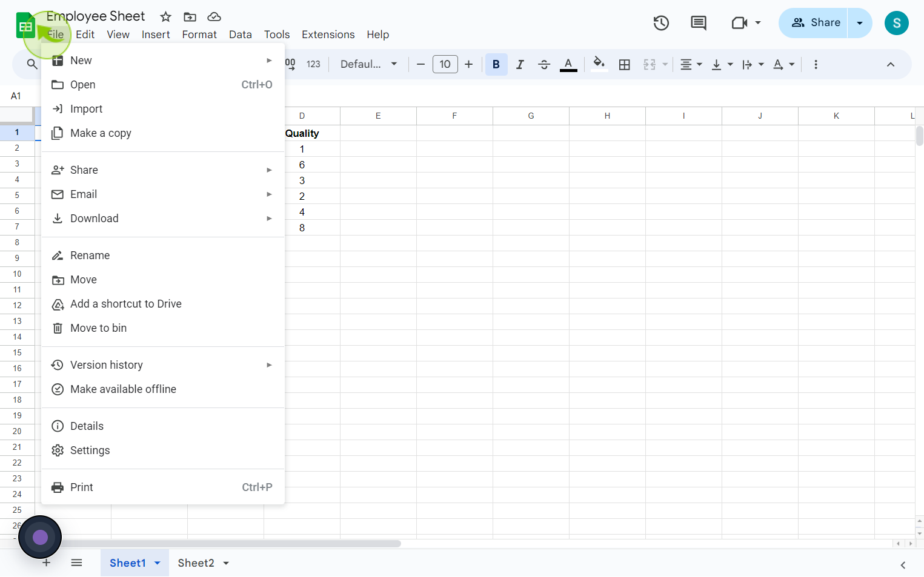Open the Sheet1 tab dropdown arrow

[158, 563]
